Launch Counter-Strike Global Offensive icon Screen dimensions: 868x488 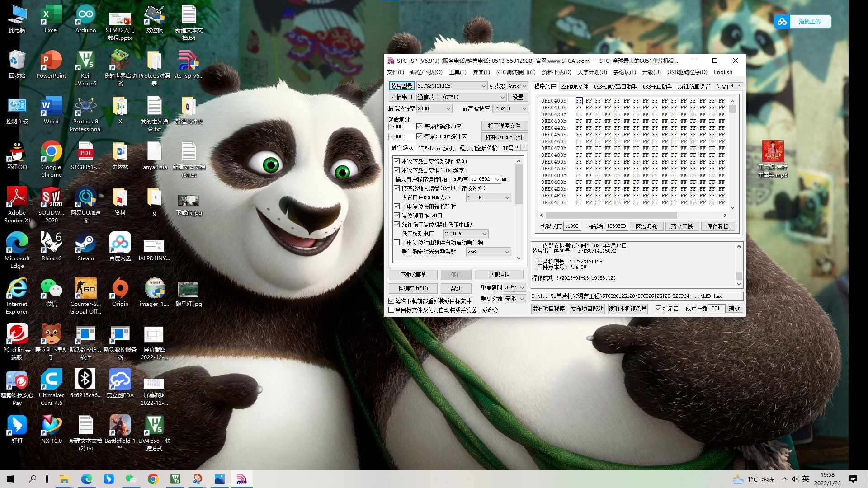click(85, 296)
